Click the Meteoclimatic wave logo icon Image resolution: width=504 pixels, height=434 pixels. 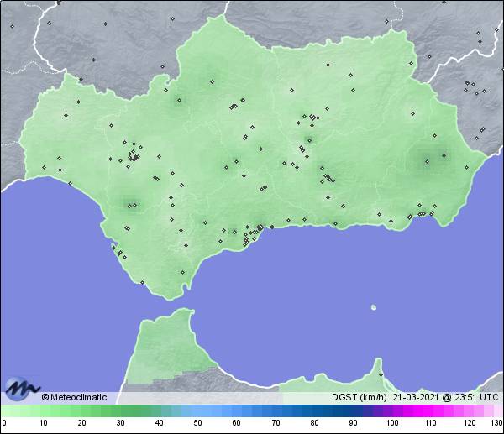coord(22,389)
